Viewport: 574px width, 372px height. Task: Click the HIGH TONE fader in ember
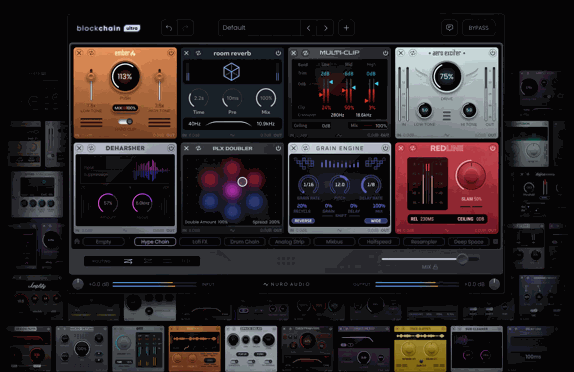(x=159, y=77)
